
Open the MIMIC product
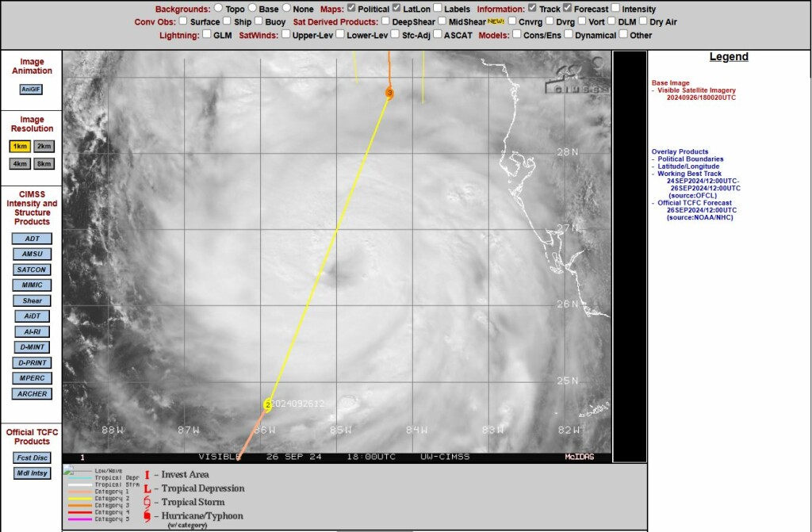click(x=32, y=285)
